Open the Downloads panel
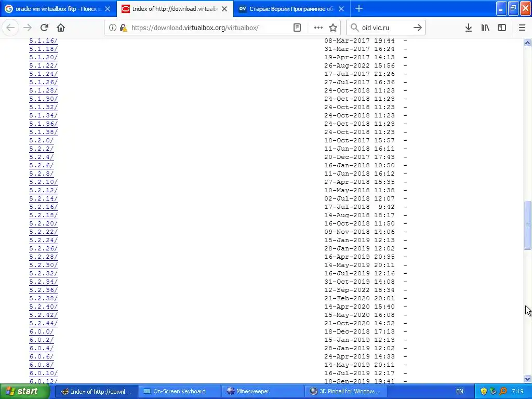This screenshot has width=532, height=399. [x=469, y=28]
